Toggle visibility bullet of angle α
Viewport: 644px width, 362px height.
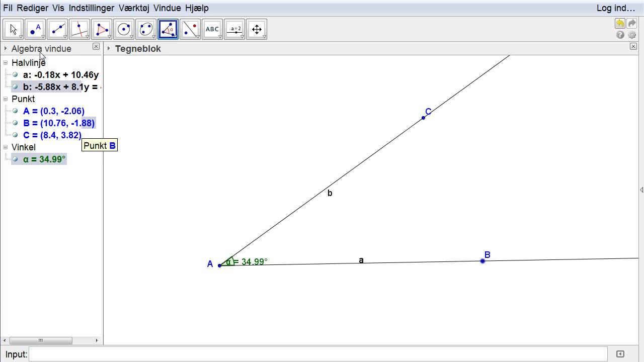tap(16, 159)
